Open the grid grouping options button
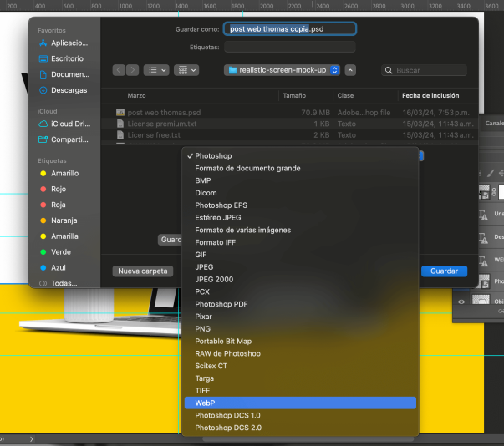This screenshot has width=504, height=446. [186, 70]
